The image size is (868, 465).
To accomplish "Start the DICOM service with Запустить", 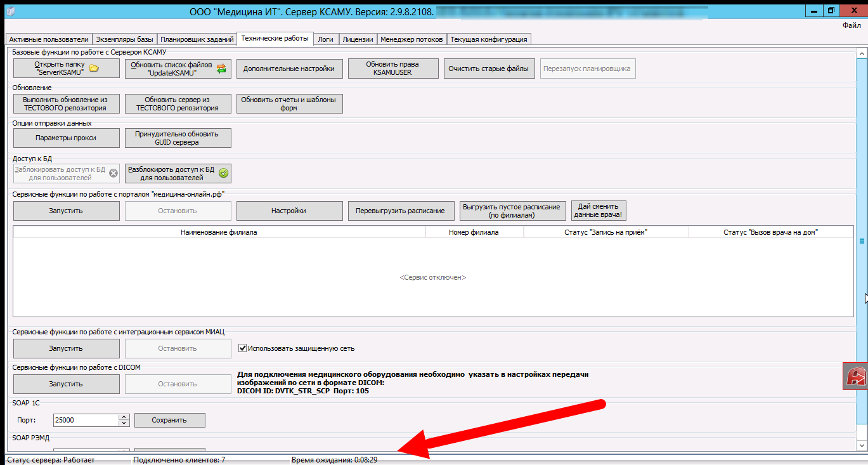I will click(x=66, y=384).
